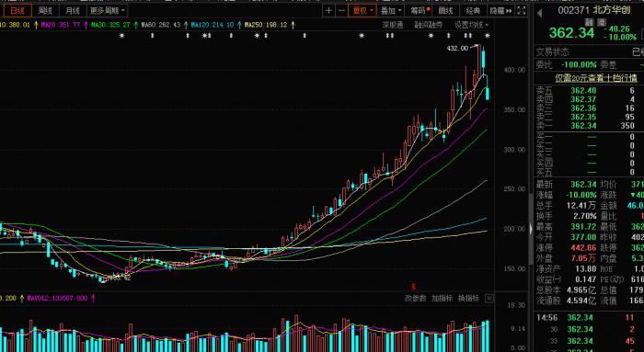Screen dimensions: 644x352
Task: Click the MAVOL2 volume indicator label
Action: tap(57, 299)
